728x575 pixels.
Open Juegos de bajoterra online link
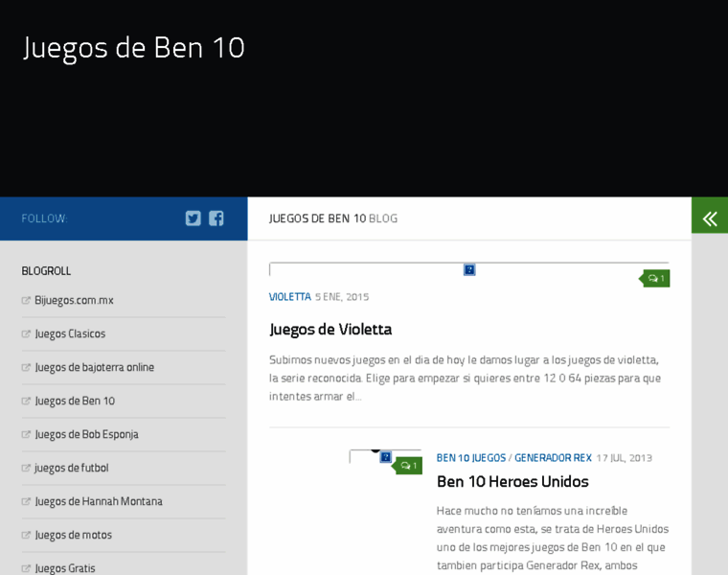[x=94, y=367]
